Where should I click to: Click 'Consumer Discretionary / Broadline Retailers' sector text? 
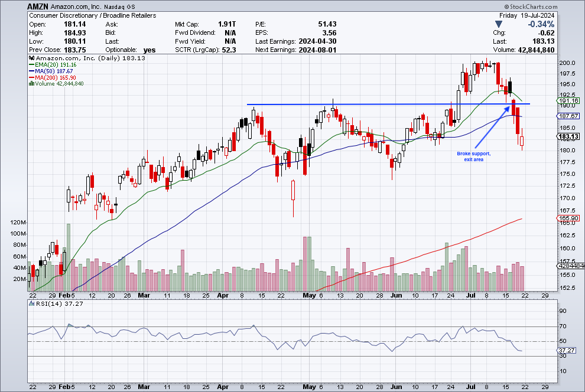click(93, 16)
